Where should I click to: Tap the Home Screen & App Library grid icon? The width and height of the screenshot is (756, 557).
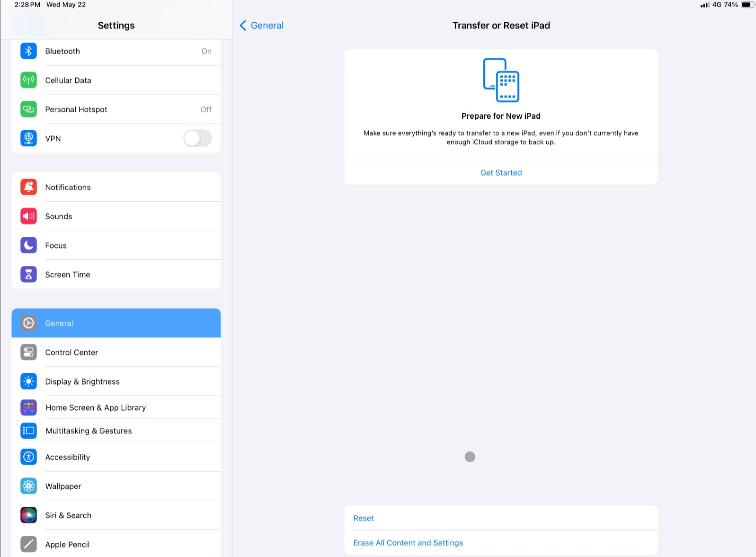pyautogui.click(x=28, y=407)
